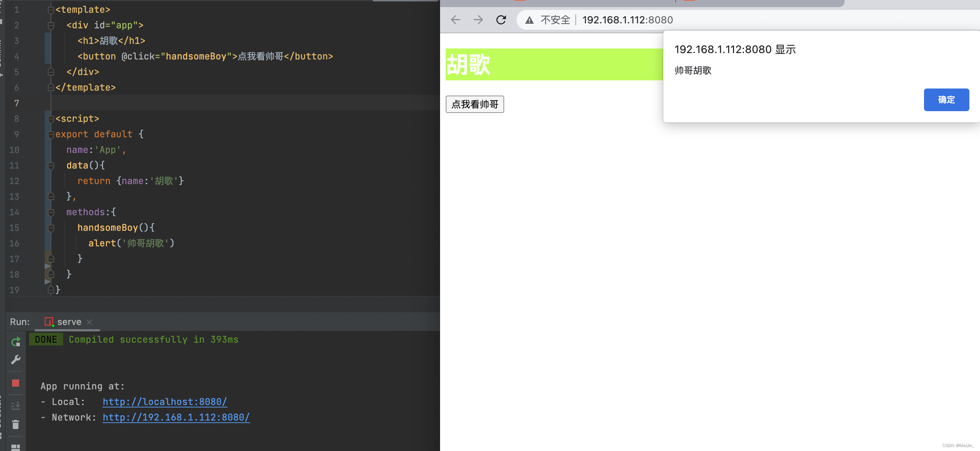This screenshot has height=451, width=980.
Task: Fold the methods block on line 14
Action: 51,212
